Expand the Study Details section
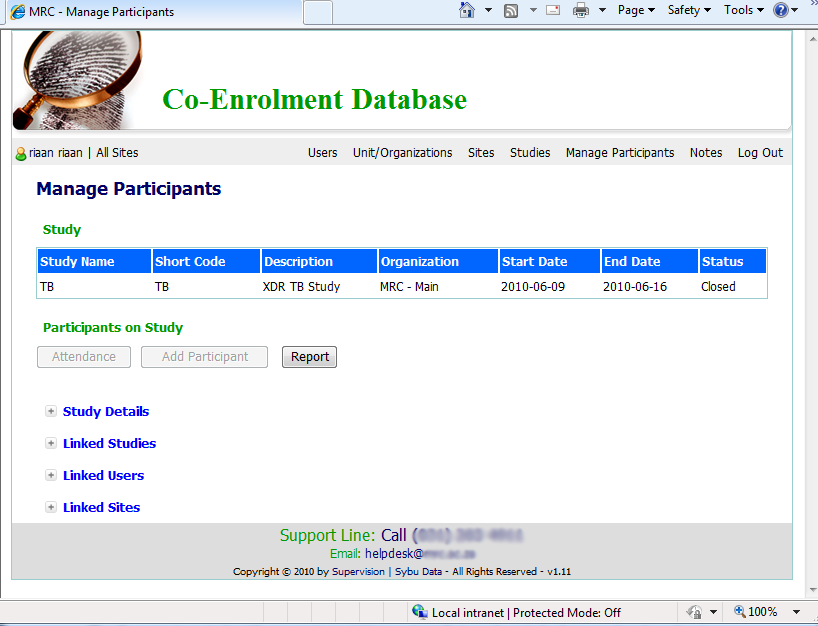Screen dimensions: 818x626 click(51, 412)
